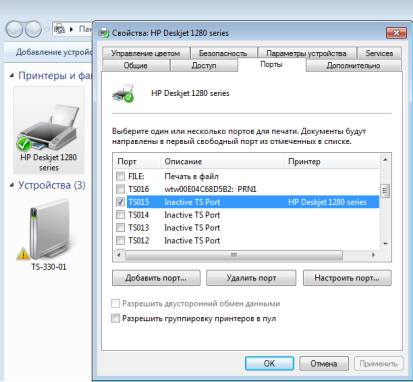This screenshot has width=413, height=382.
Task: Click port list scroll left arrow
Action: point(119,255)
